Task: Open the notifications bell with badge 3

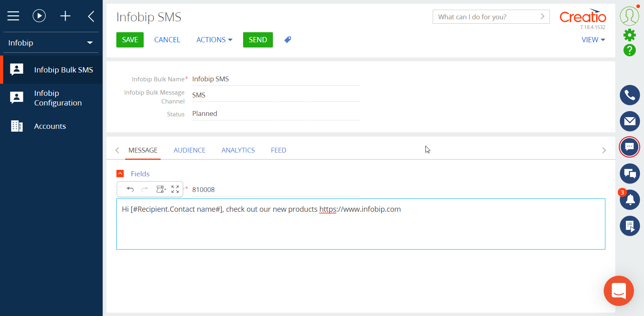Action: click(630, 199)
